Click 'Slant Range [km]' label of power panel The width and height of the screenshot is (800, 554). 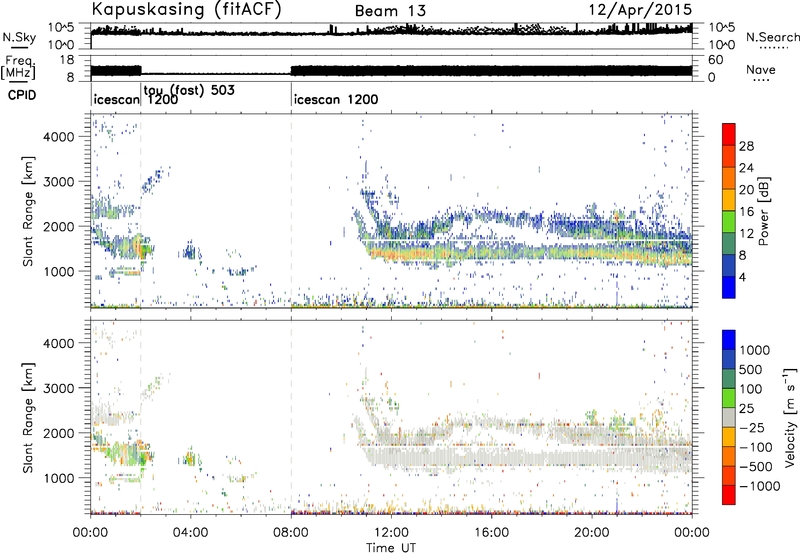pyautogui.click(x=28, y=211)
